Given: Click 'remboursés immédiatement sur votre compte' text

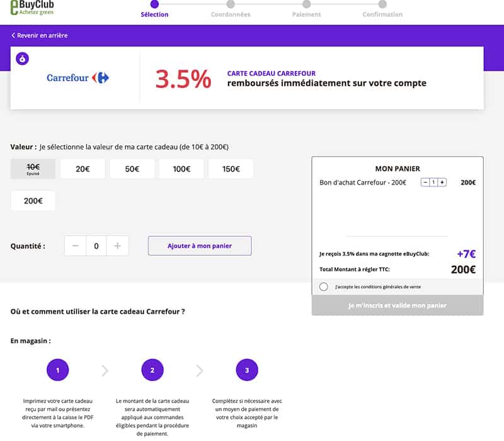Looking at the screenshot, I should click(327, 83).
